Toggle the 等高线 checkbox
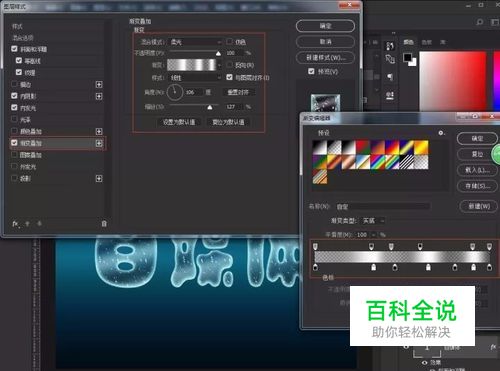500x371 pixels. coord(19,61)
